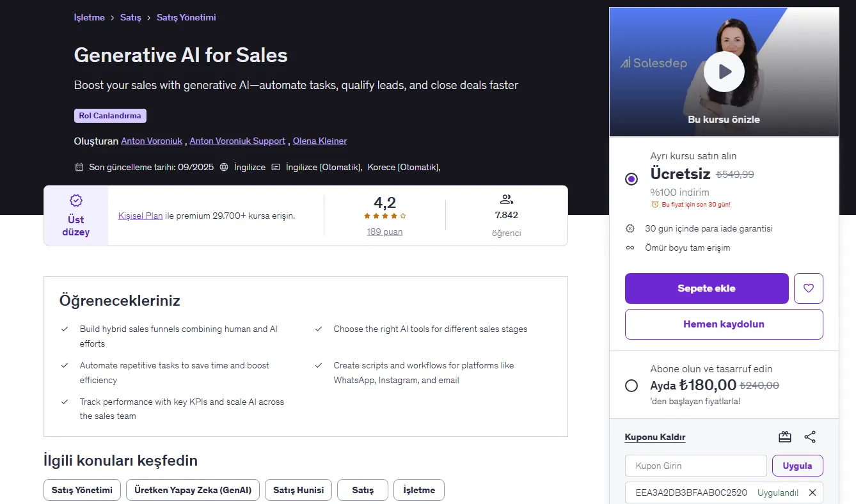The height and width of the screenshot is (504, 856).
Task: Click the coupon code EEA3A2DB3BFAAB0C2520
Action: (692, 492)
